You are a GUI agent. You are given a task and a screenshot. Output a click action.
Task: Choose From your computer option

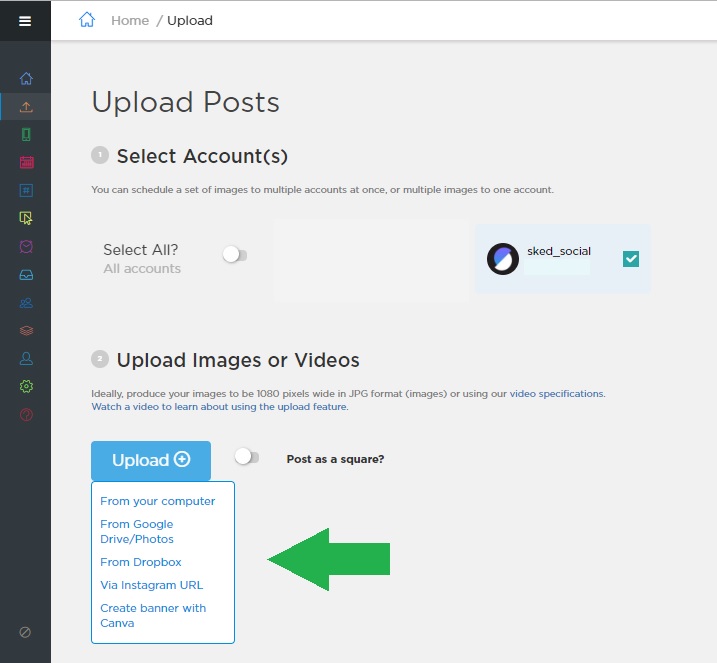click(x=157, y=501)
